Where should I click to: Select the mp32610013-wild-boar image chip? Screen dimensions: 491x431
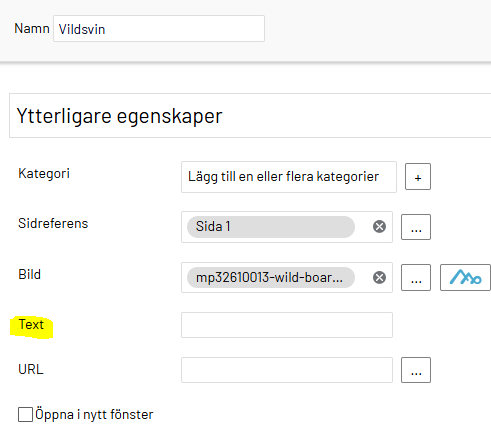pos(271,277)
